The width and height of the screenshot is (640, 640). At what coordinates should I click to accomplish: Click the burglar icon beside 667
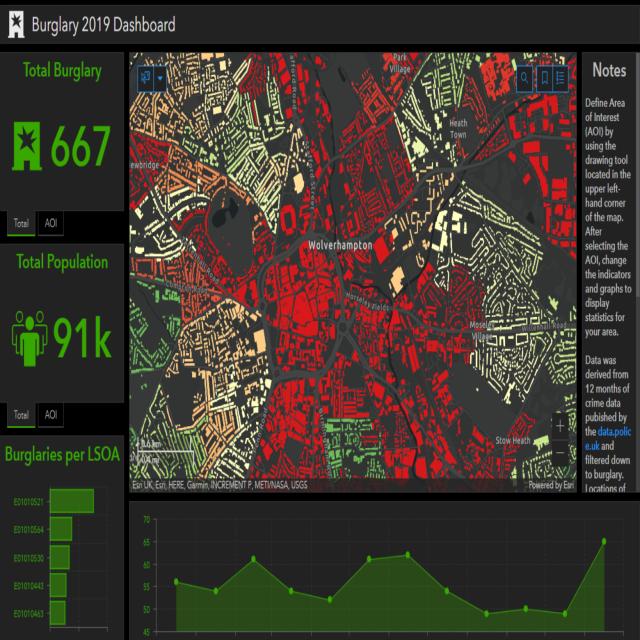click(x=27, y=148)
